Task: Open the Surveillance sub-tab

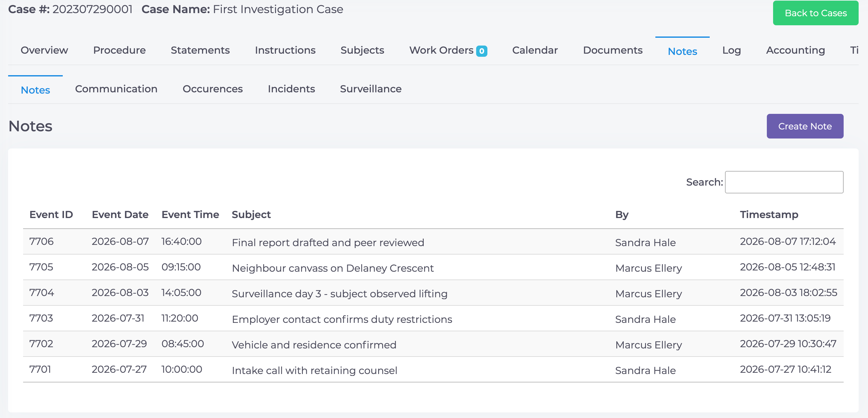Action: tap(371, 89)
